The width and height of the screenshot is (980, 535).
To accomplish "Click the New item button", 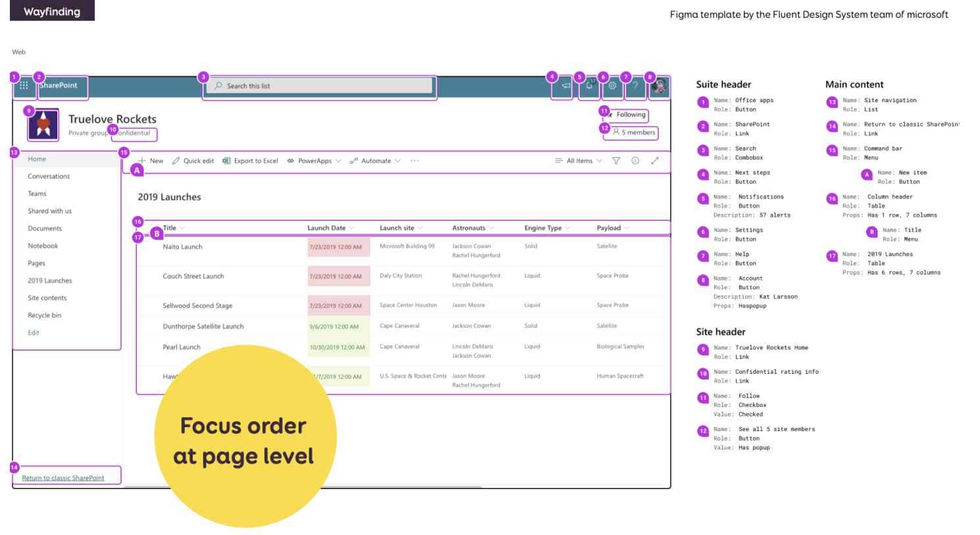I will (151, 161).
